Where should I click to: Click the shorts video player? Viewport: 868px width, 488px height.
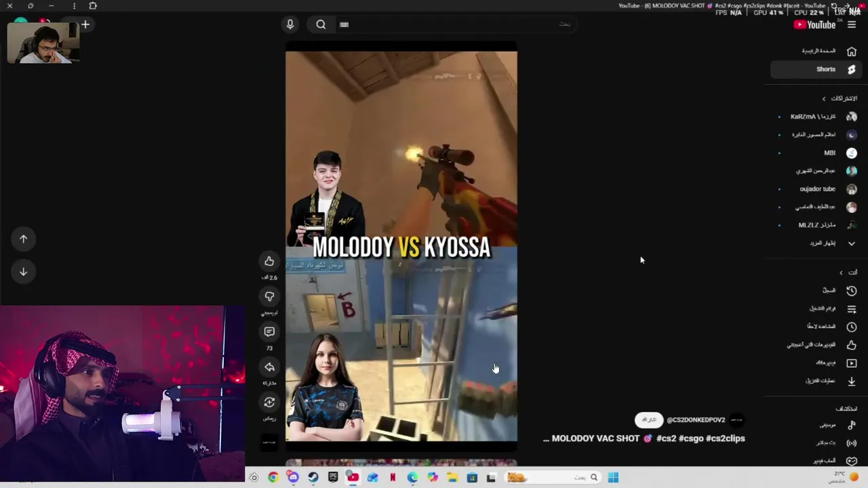click(401, 247)
